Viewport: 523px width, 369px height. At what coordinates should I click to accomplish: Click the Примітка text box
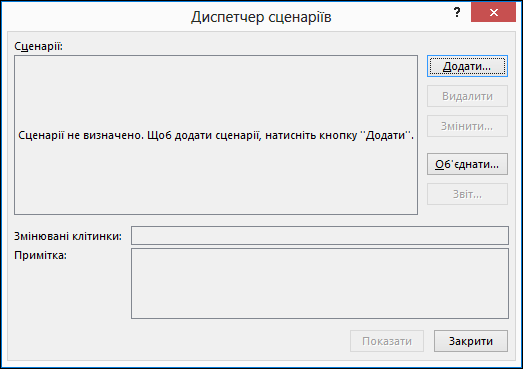pos(320,283)
